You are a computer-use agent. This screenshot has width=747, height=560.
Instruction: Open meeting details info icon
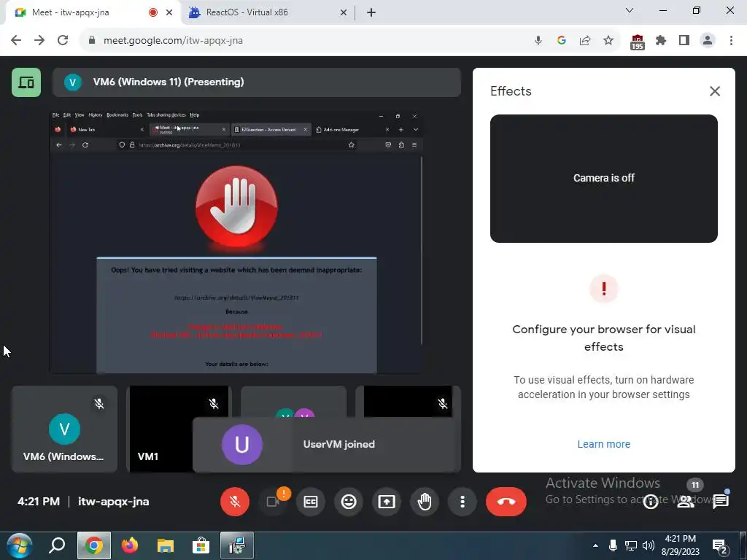(x=650, y=502)
